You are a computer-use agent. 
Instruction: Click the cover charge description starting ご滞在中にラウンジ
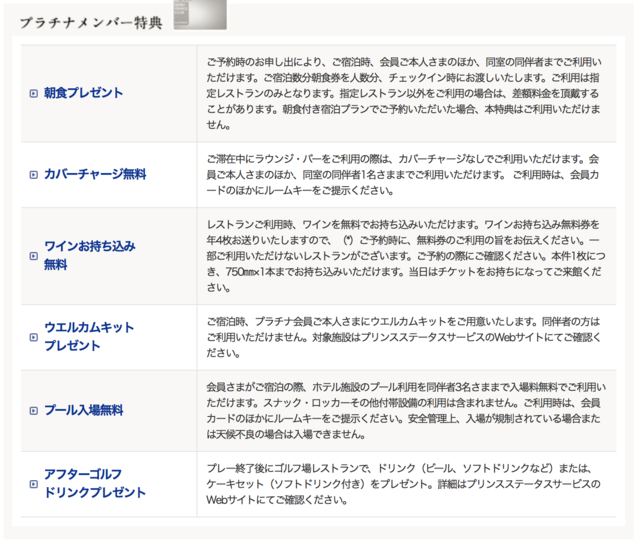[403, 175]
